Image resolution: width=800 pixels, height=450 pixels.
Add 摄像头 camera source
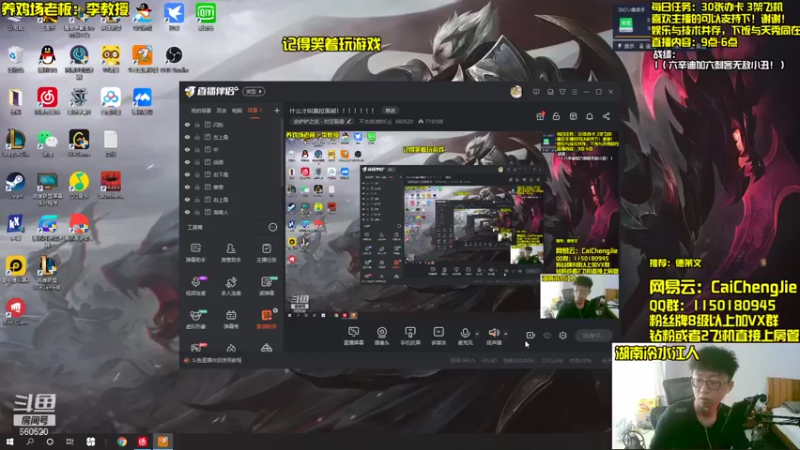point(382,336)
